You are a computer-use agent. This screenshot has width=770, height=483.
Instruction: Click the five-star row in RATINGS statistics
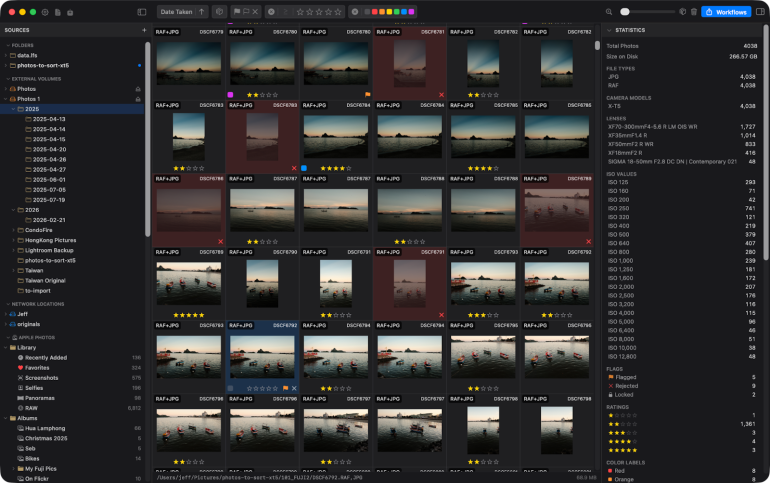click(x=682, y=450)
